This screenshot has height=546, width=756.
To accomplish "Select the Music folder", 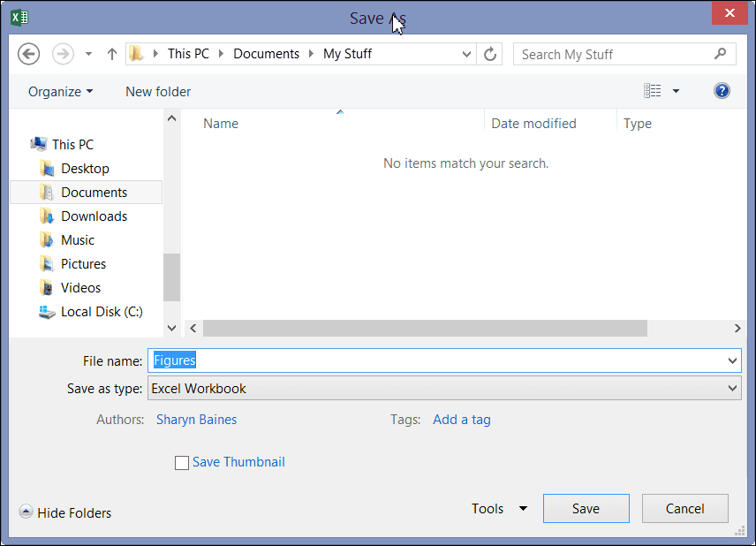I will click(76, 239).
